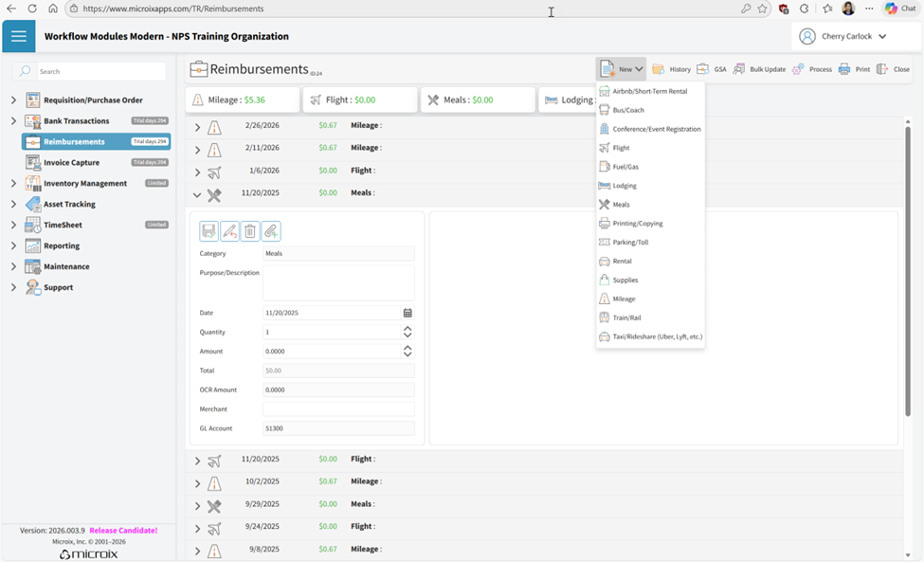
Task: Open the hamburger menu in the header
Action: coord(18,36)
